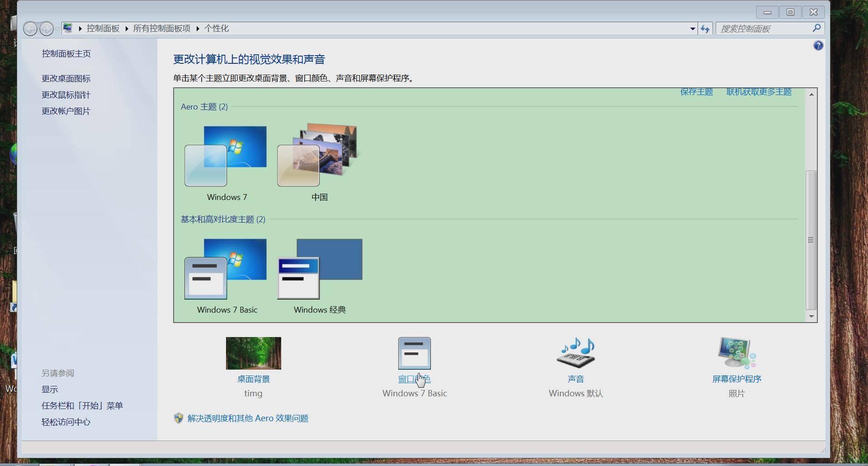Close the 个性化 window

[814, 12]
